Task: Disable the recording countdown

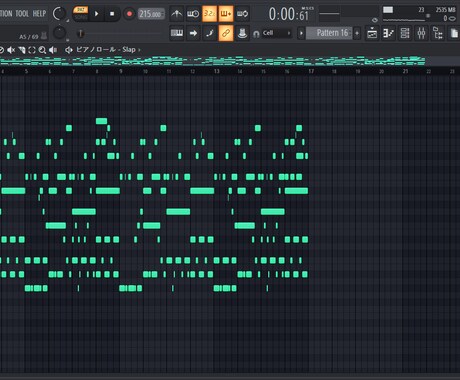Action: tap(209, 14)
